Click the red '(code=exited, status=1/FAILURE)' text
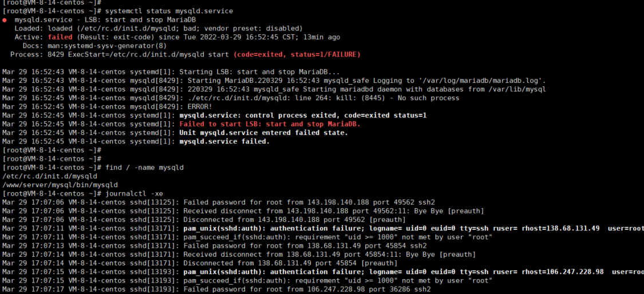The height and width of the screenshot is (294, 644). pos(297,54)
